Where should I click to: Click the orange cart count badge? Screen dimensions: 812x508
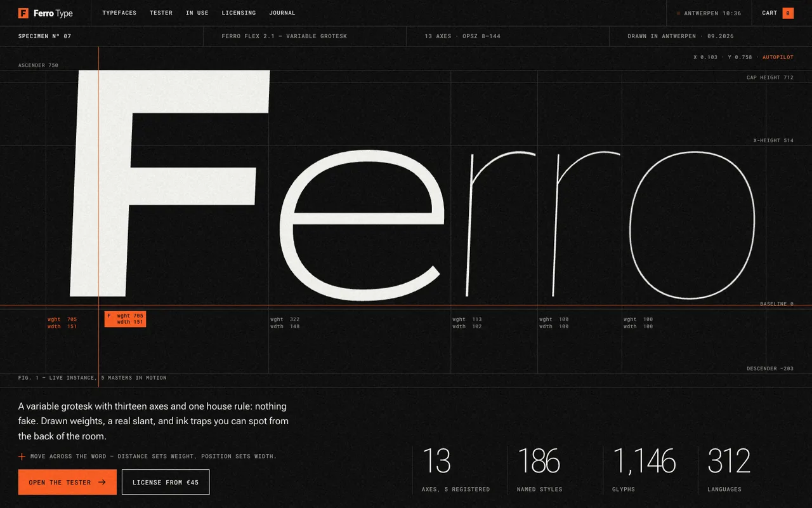(x=788, y=13)
